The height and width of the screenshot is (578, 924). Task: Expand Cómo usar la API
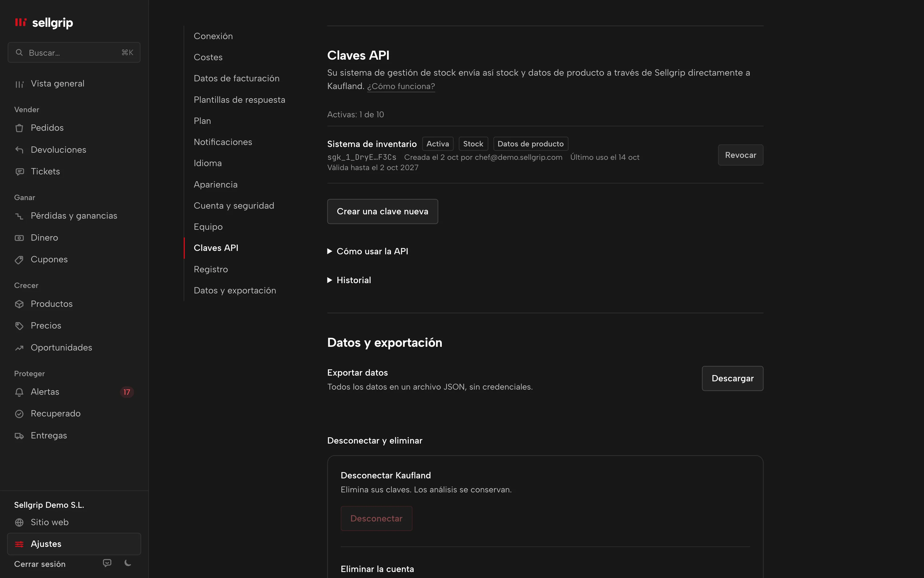(368, 251)
